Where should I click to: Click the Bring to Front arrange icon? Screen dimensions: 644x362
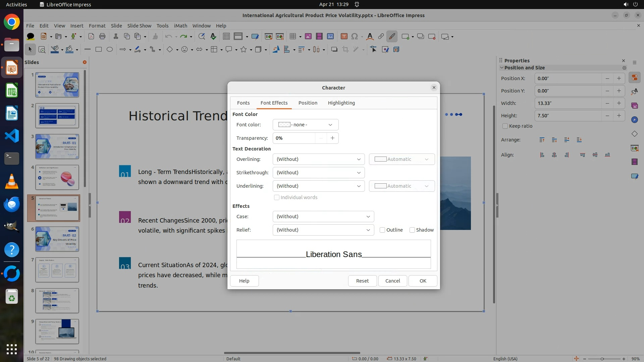[x=542, y=140]
